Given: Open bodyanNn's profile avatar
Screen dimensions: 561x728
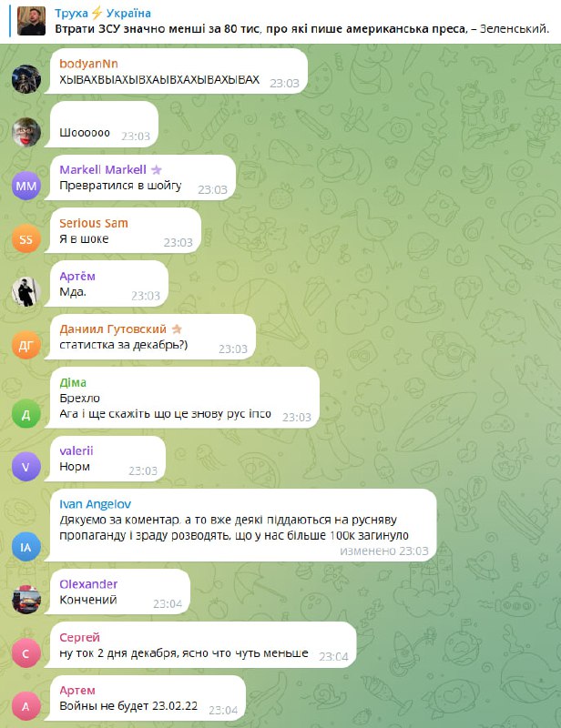Looking at the screenshot, I should 26,79.
